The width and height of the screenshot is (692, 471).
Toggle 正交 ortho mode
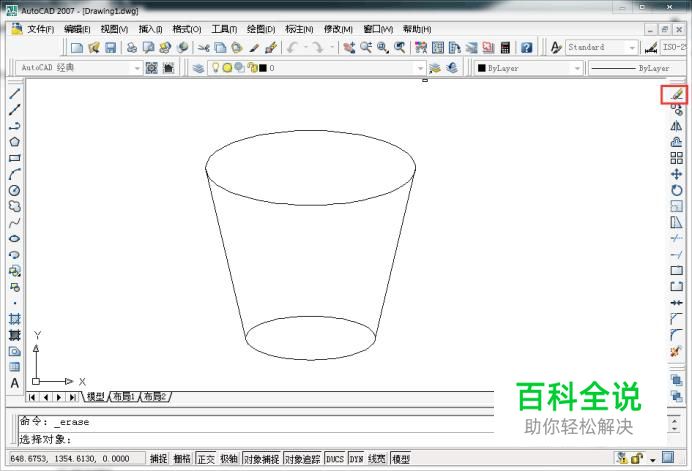pos(206,459)
